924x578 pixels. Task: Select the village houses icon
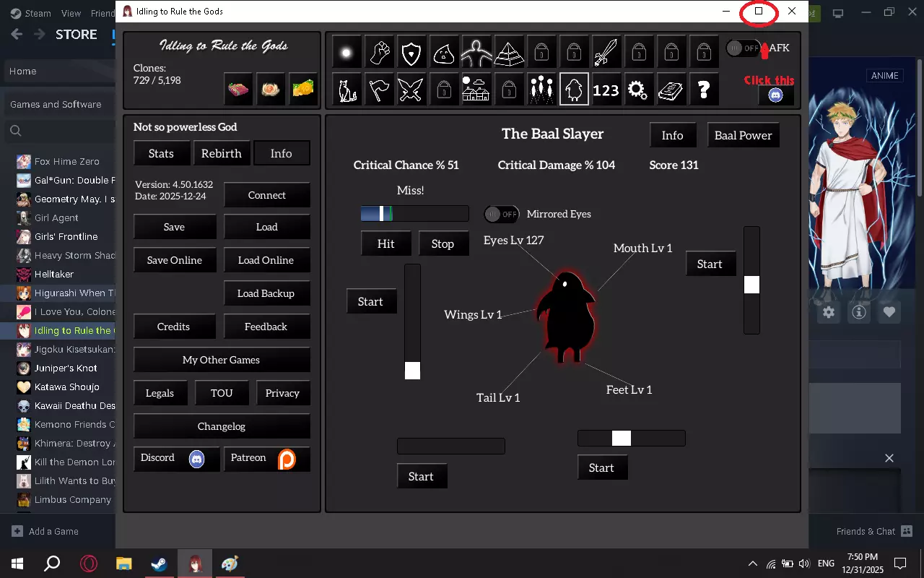point(476,89)
